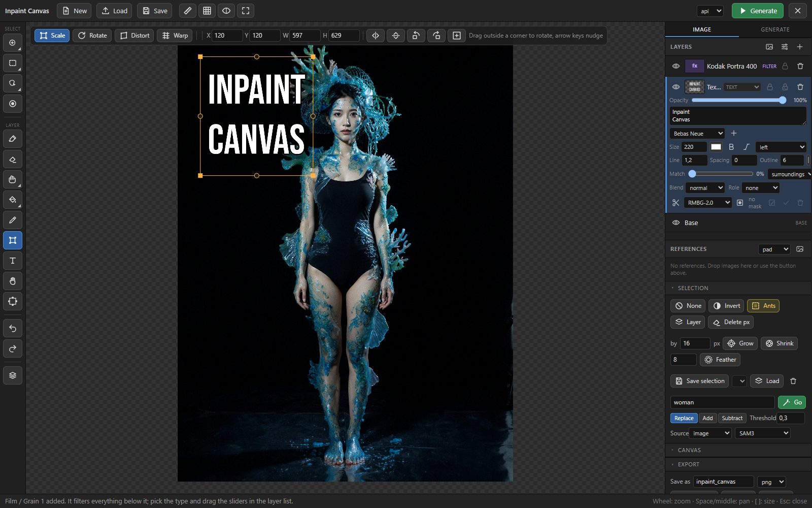Switch to the GENERATE tab
Screen dimensions: 812x508
[x=775, y=29]
